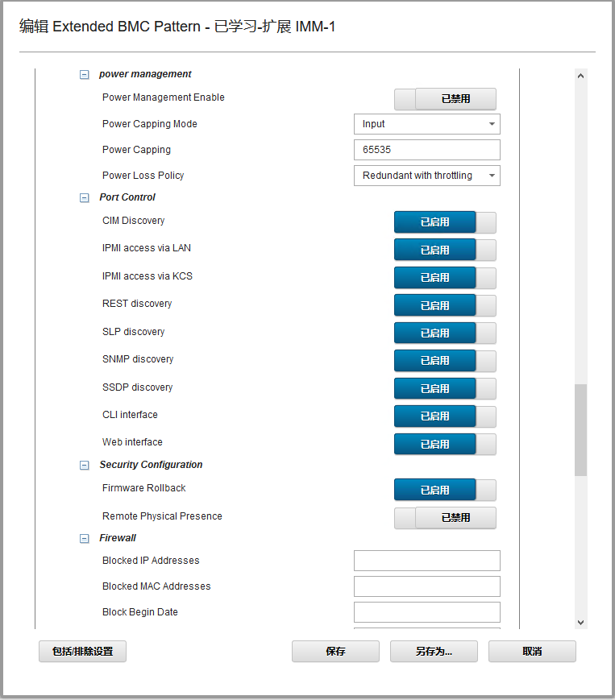Toggle IPMI access via LAN switch
This screenshot has height=700, width=615.
[x=445, y=250]
